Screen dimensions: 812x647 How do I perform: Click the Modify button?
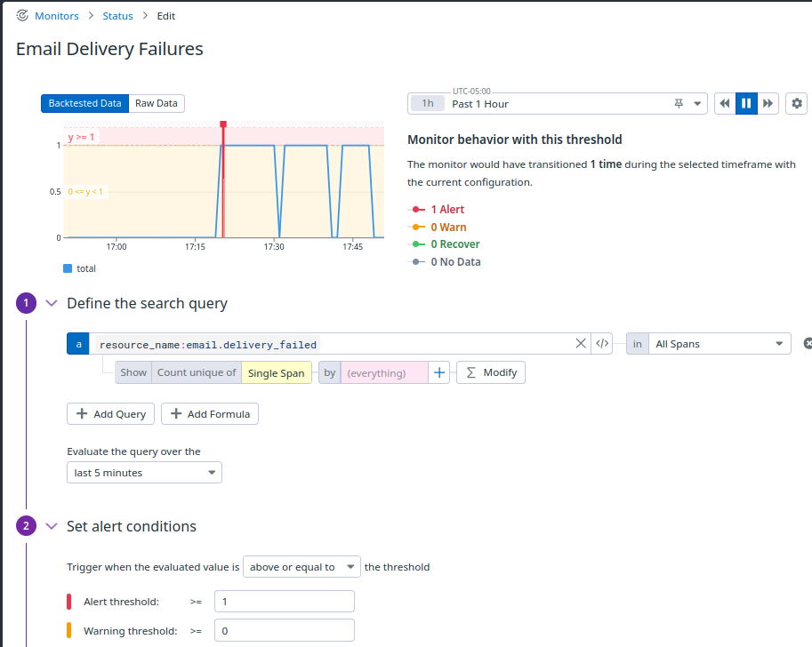click(491, 372)
